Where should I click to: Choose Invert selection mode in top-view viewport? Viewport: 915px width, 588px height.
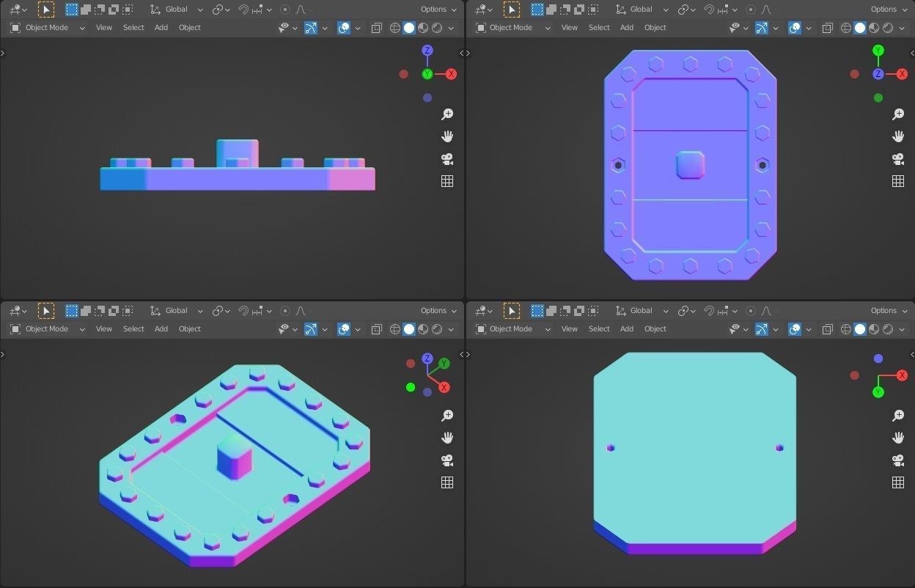click(x=579, y=10)
